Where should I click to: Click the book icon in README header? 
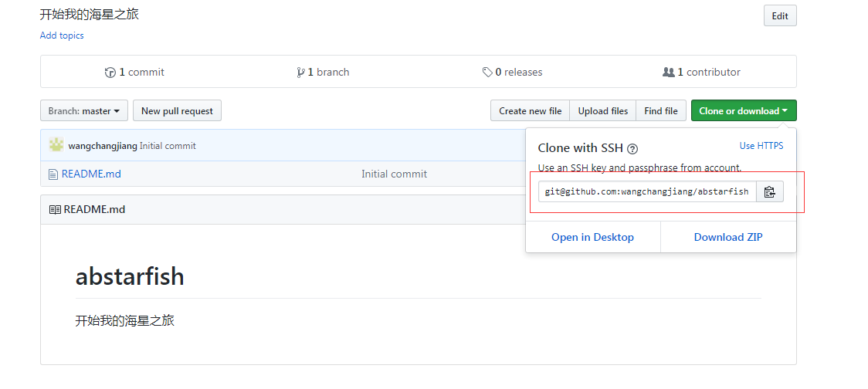point(55,210)
